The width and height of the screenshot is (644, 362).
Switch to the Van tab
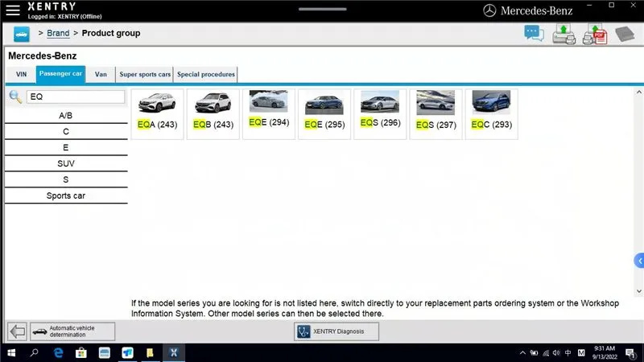[x=101, y=74]
